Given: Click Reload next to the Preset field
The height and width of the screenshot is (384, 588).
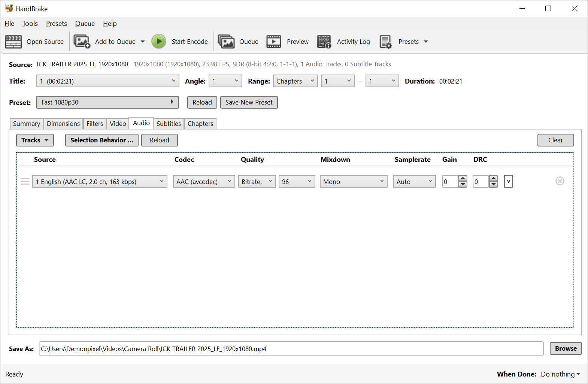Looking at the screenshot, I should point(202,102).
